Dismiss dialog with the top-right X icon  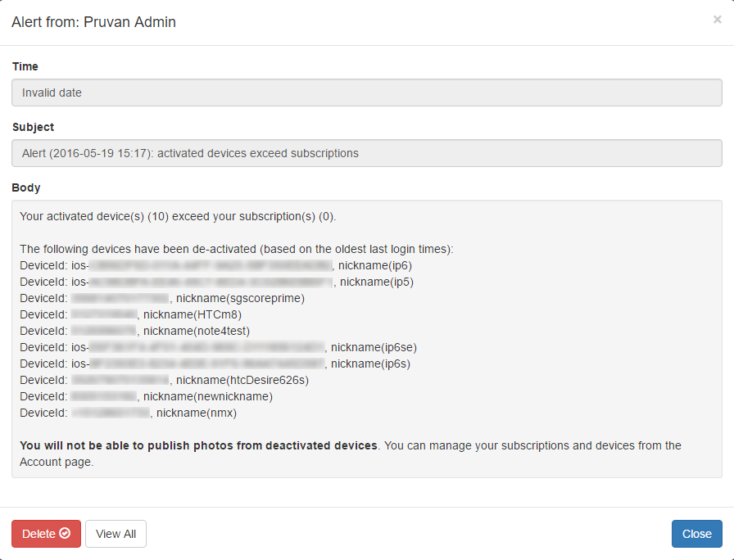click(717, 20)
